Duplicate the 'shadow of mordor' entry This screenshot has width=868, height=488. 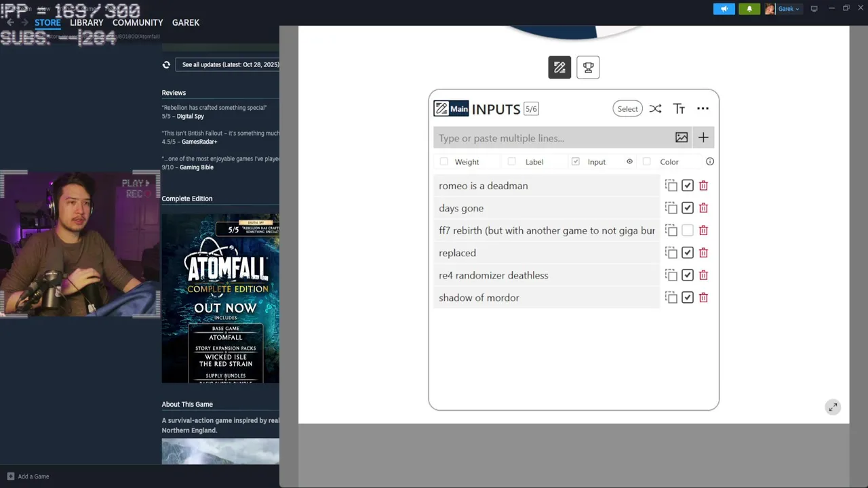point(671,297)
